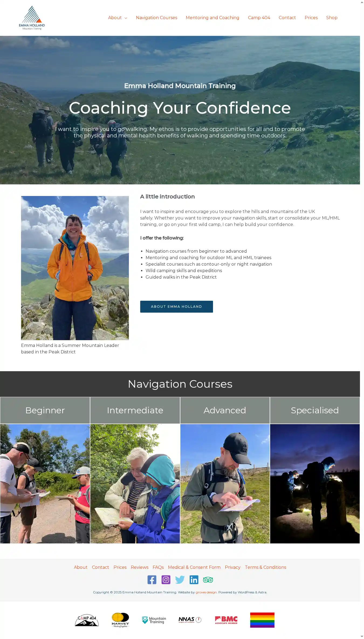Follow the groves design link
Screen dimensions: 364x639
[206, 592]
